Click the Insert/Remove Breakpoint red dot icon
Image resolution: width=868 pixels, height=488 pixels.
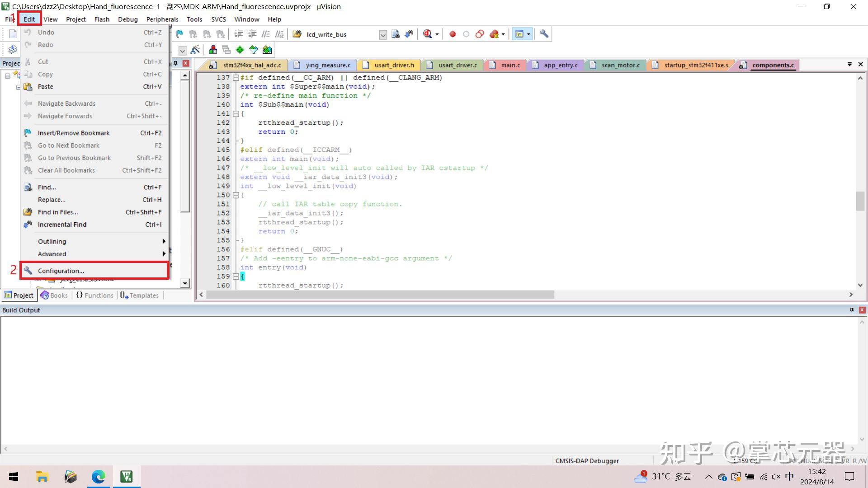(x=452, y=34)
